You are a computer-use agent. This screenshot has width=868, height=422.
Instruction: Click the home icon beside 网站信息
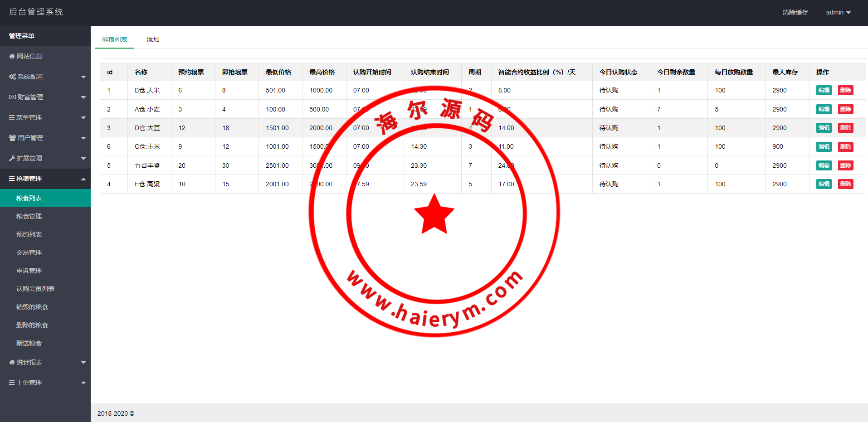(12, 56)
